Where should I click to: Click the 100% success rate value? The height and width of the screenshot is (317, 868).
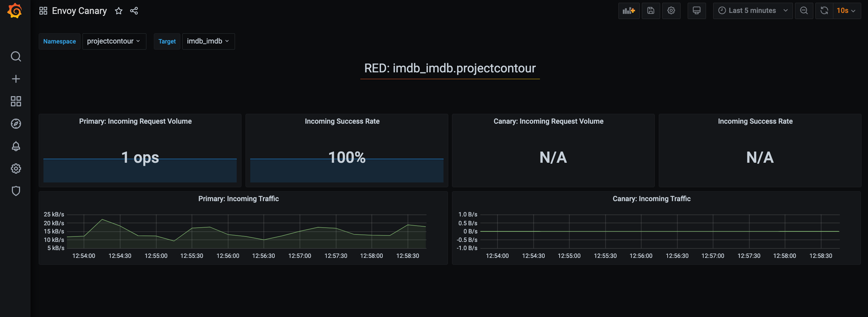[347, 157]
